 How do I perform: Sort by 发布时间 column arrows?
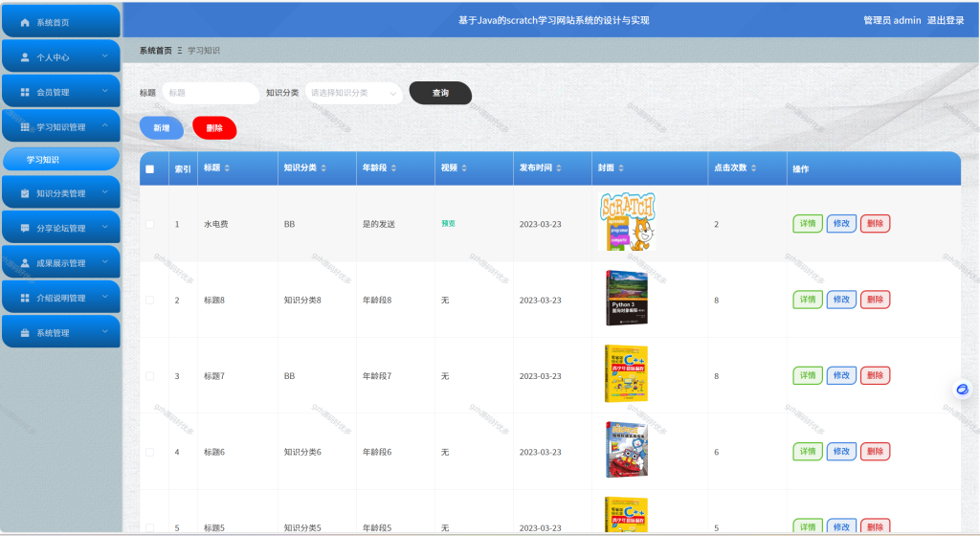click(x=559, y=168)
